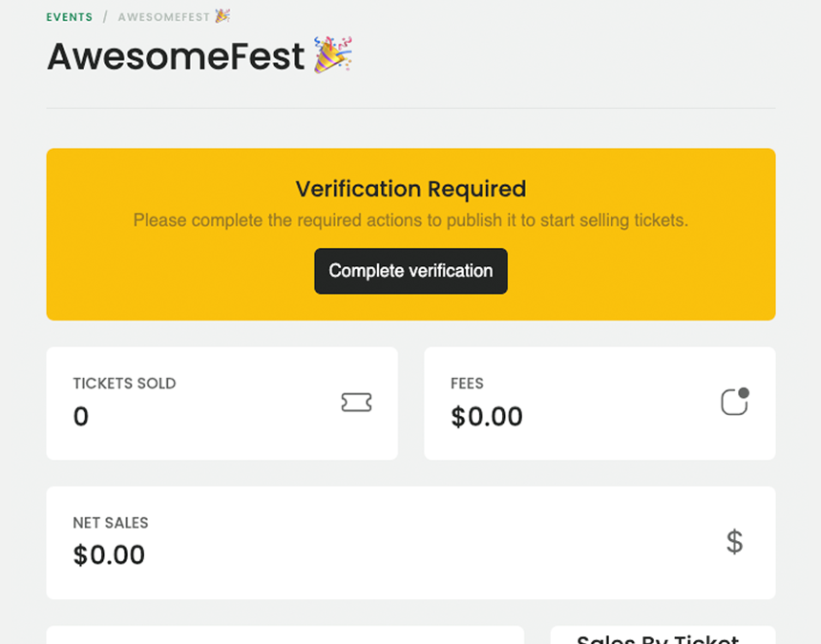Click the Verification Required heading
Image resolution: width=821 pixels, height=644 pixels.
pos(410,189)
